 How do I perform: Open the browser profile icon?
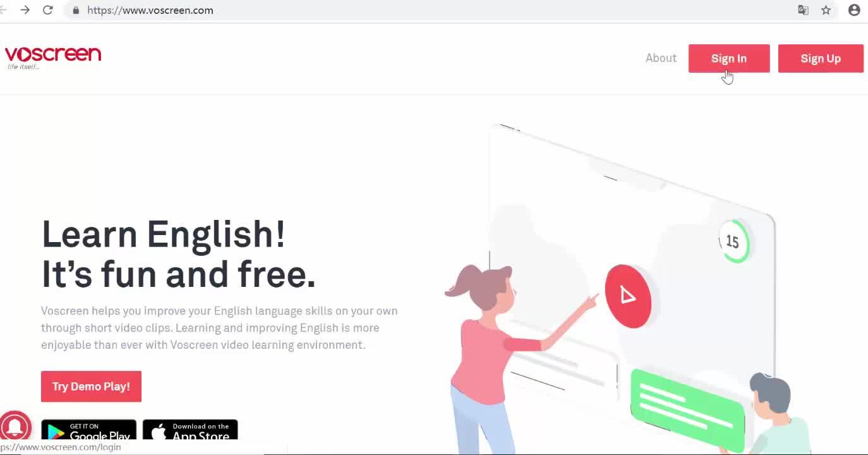pyautogui.click(x=854, y=10)
